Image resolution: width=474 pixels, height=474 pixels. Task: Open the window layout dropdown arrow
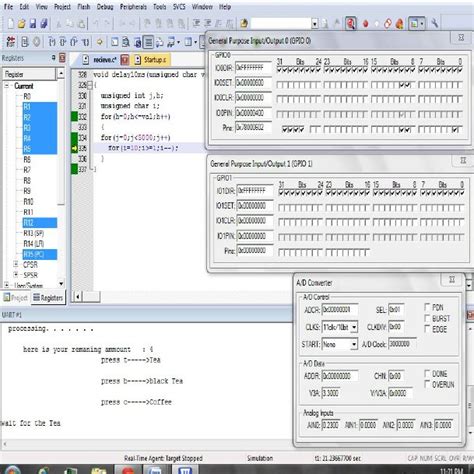pyautogui.click(x=422, y=23)
